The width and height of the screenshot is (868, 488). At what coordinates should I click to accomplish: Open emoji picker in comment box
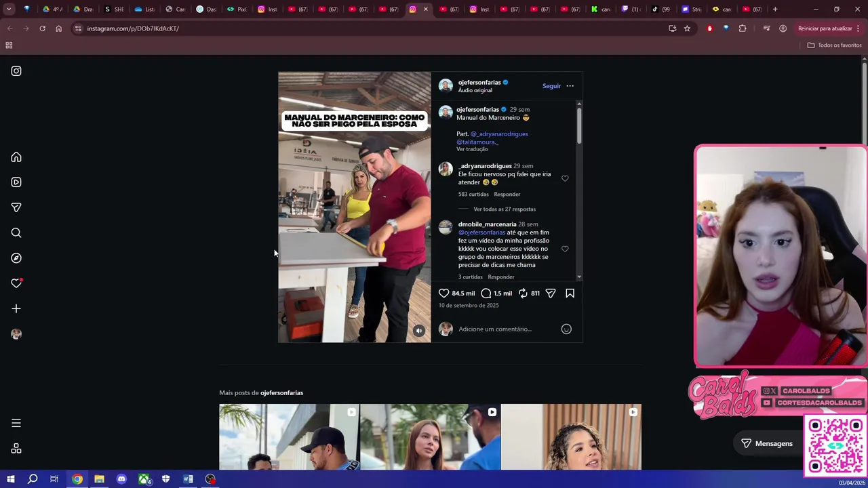[566, 329]
